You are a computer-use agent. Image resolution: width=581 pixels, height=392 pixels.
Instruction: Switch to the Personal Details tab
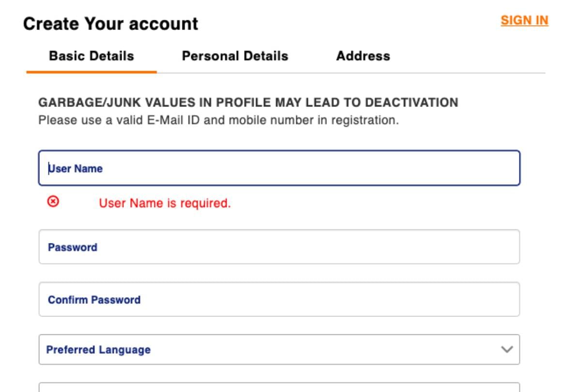point(235,56)
